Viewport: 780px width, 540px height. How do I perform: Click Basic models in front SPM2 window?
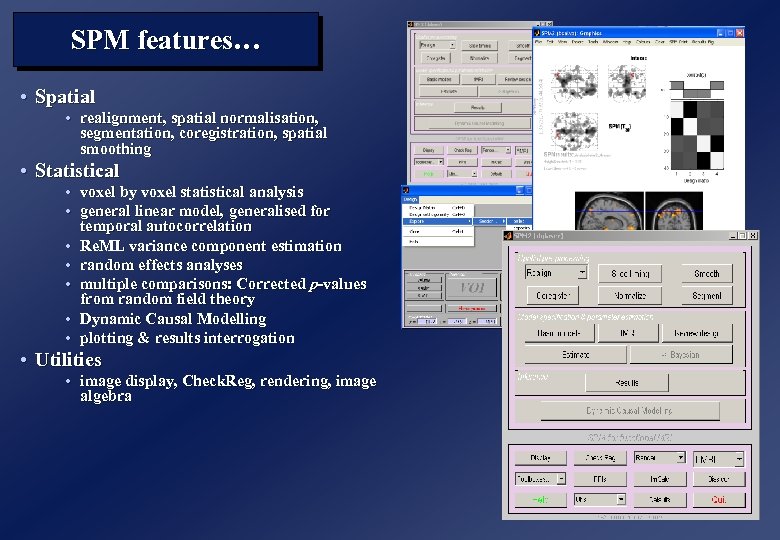[559, 333]
